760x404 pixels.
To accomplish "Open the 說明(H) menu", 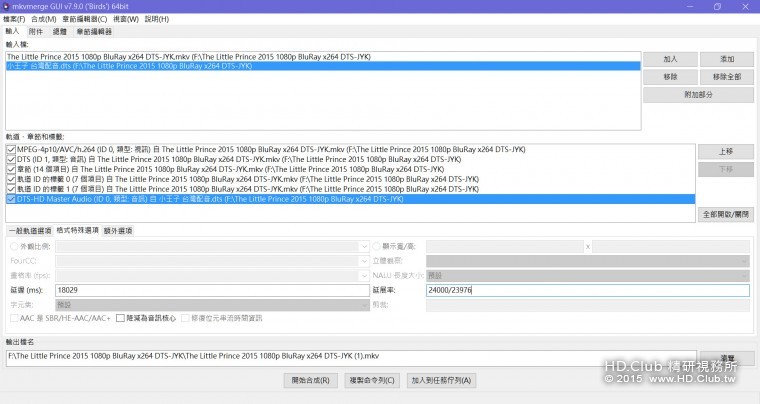I will click(157, 19).
